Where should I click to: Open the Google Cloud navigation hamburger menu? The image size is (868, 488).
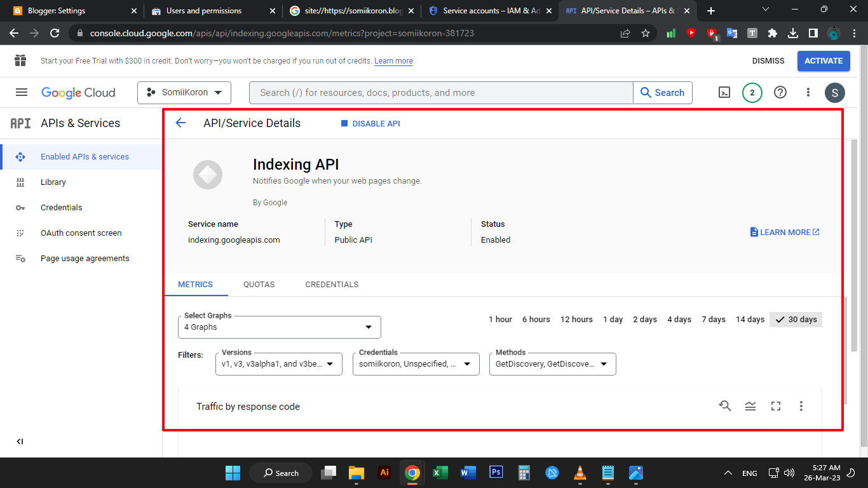tap(22, 92)
